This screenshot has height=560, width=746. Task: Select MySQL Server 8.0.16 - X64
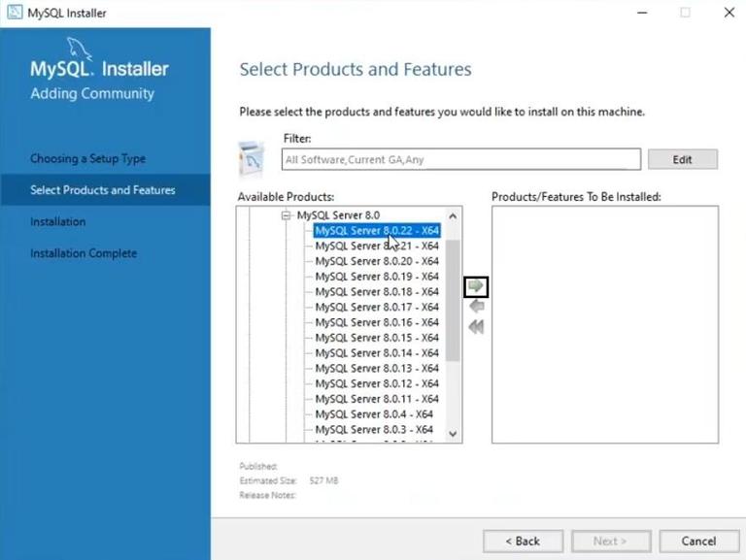(x=377, y=322)
